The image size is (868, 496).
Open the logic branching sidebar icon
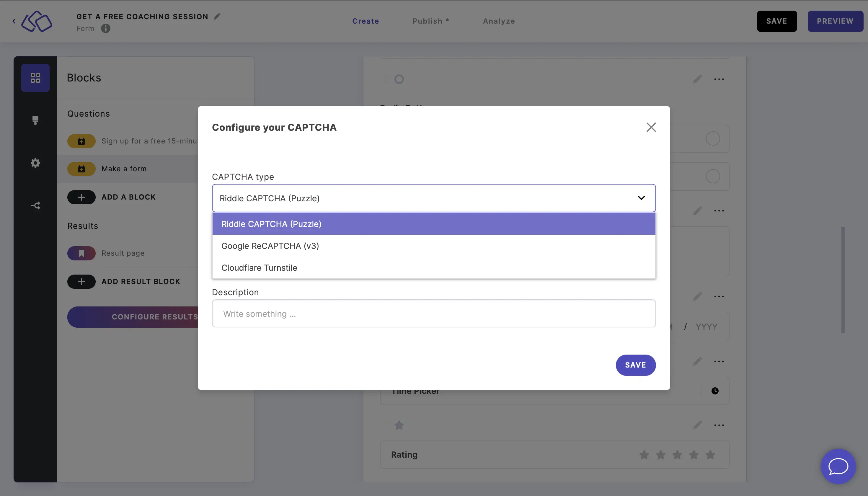click(35, 205)
